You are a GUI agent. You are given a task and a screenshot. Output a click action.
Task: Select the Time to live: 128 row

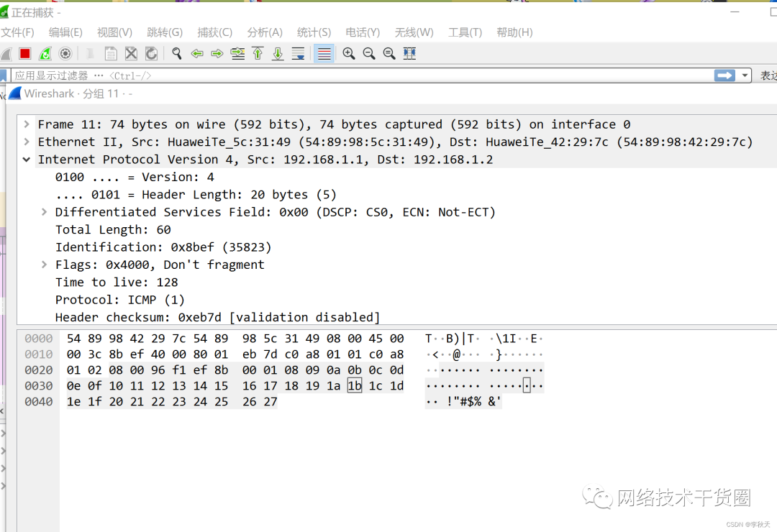click(x=117, y=283)
